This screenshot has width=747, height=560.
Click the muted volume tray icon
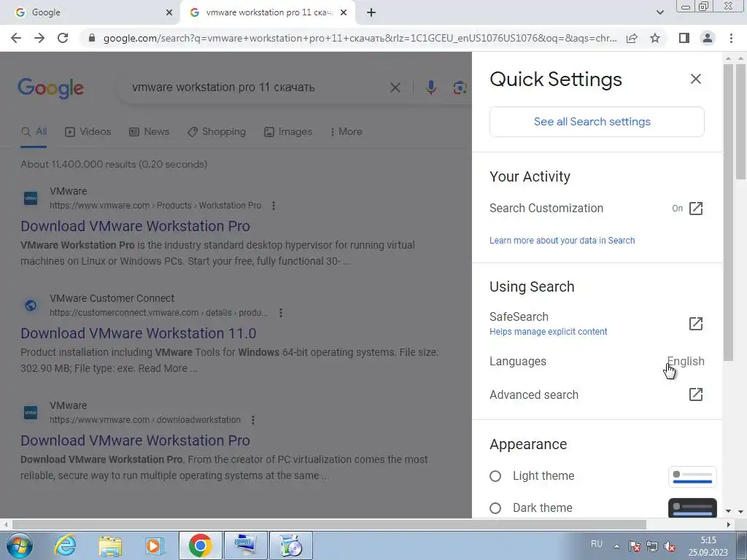tap(670, 546)
